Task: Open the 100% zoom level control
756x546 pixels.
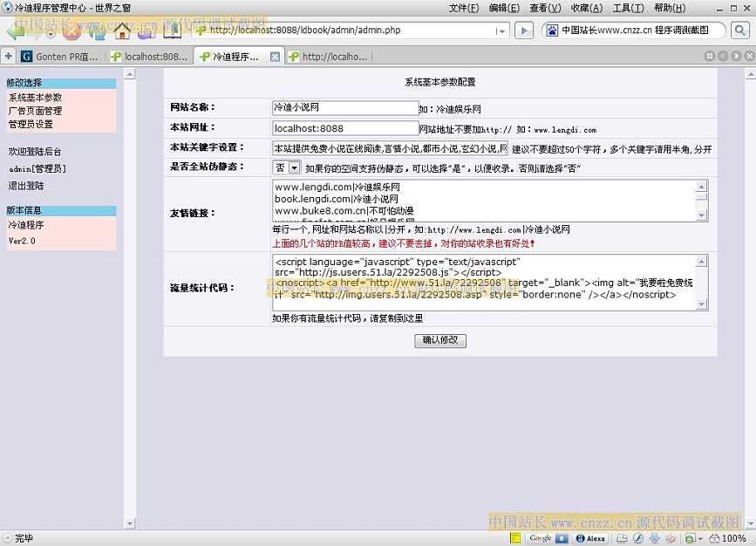Action: coord(727,538)
